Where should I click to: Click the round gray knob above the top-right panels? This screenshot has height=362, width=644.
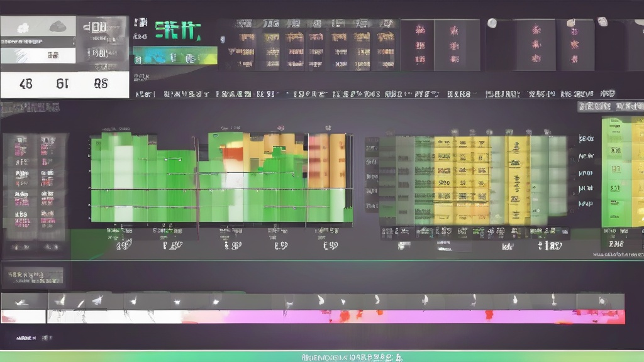[492, 23]
